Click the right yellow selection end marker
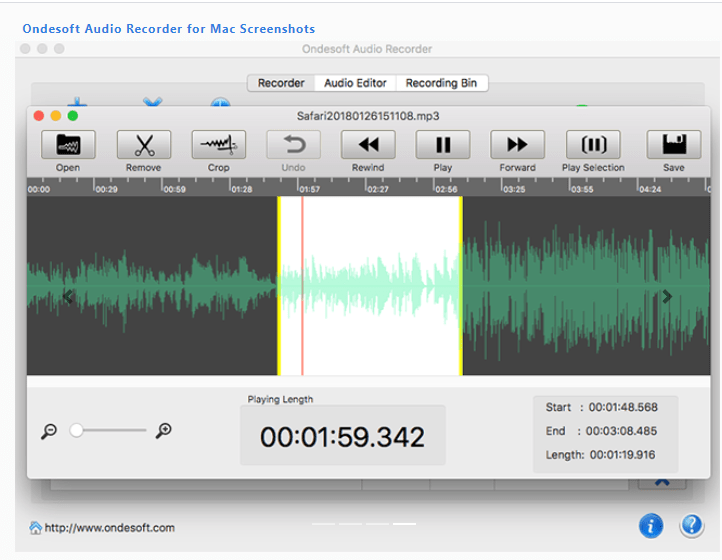722x560 pixels. click(x=461, y=286)
